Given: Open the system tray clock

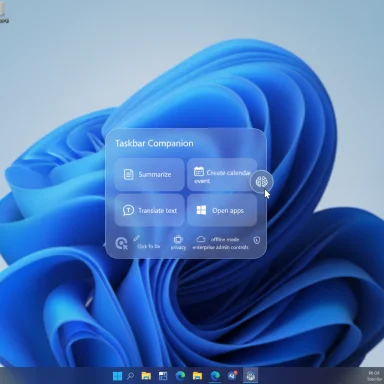Looking at the screenshot, I should (374, 376).
